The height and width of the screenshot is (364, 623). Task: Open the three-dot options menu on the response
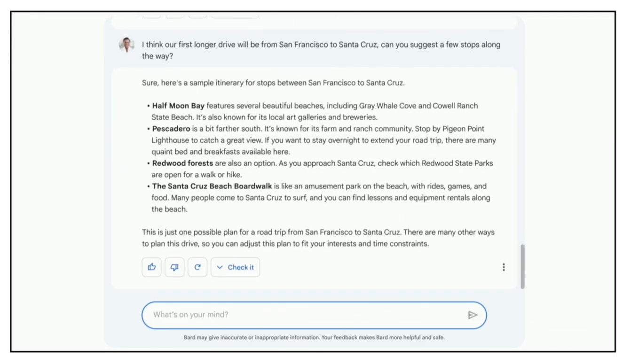tap(504, 267)
